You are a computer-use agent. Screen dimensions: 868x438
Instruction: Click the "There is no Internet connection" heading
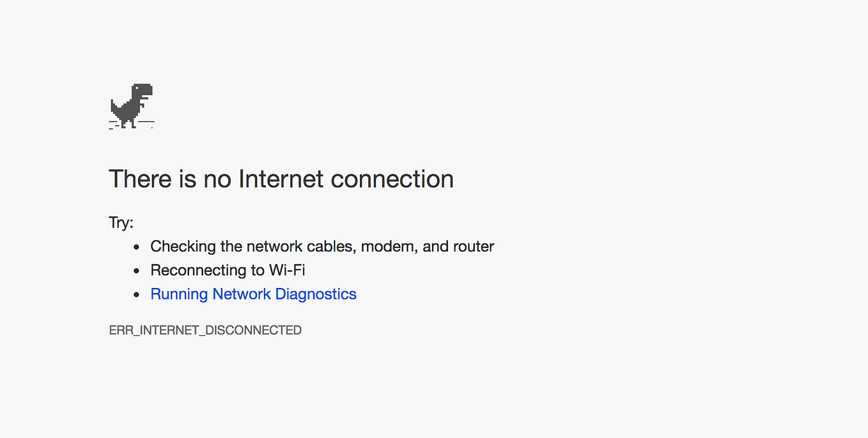pyautogui.click(x=281, y=179)
